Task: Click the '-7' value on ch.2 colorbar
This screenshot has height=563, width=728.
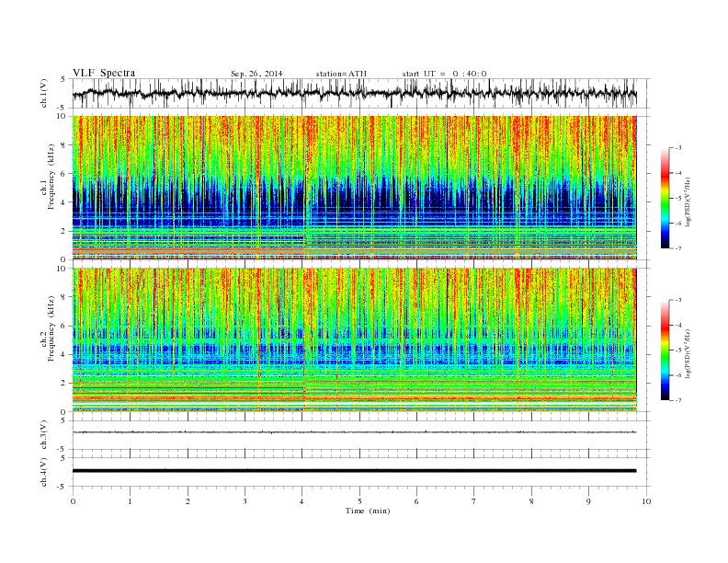Action: click(x=678, y=400)
